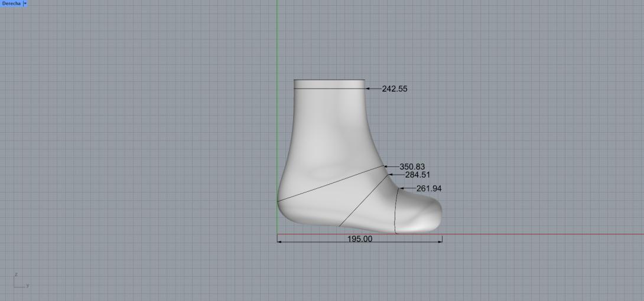The image size is (644, 301).
Task: Click the Derecha viewport title label
Action: tap(11, 4)
